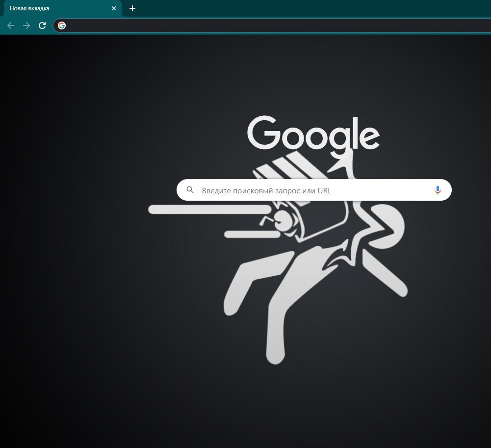This screenshot has width=491, height=448.
Task: Start voice search with microphone icon
Action: (438, 190)
